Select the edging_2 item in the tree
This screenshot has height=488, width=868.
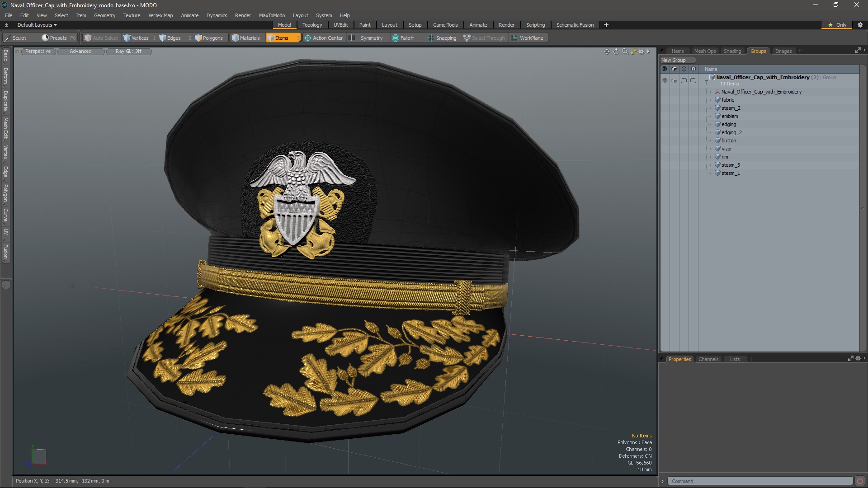(x=731, y=132)
